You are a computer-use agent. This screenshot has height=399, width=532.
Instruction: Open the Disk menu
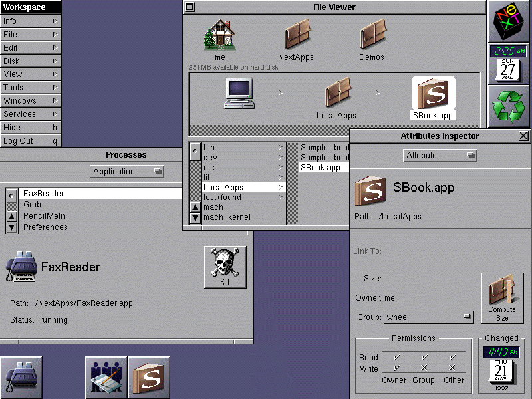click(x=31, y=61)
